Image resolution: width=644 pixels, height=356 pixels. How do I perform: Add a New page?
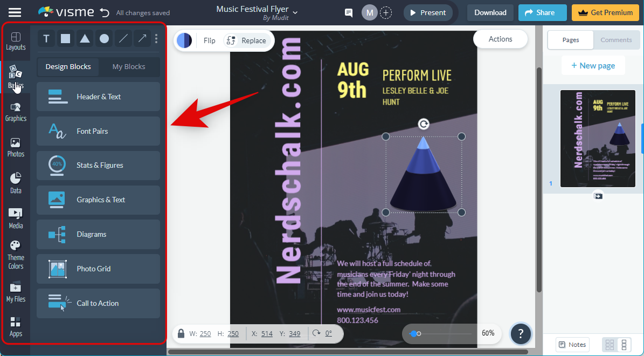click(593, 66)
